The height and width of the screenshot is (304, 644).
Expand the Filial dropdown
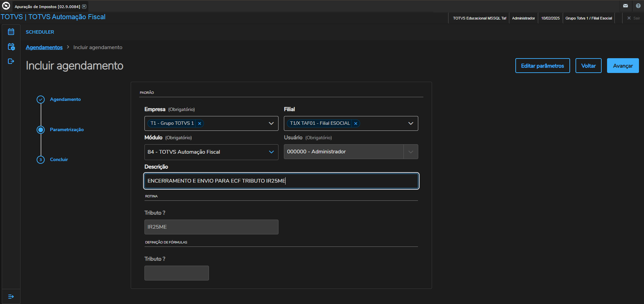(x=411, y=123)
